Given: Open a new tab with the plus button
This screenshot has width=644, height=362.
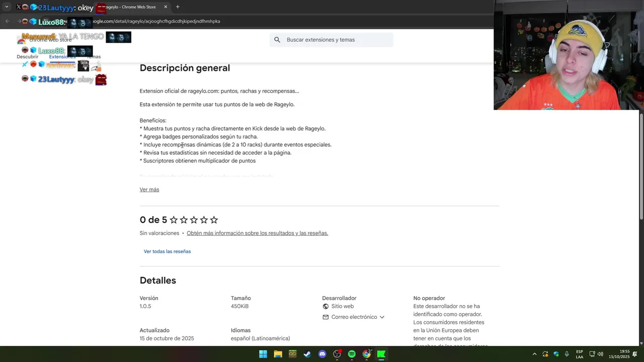Looking at the screenshot, I should point(178,7).
